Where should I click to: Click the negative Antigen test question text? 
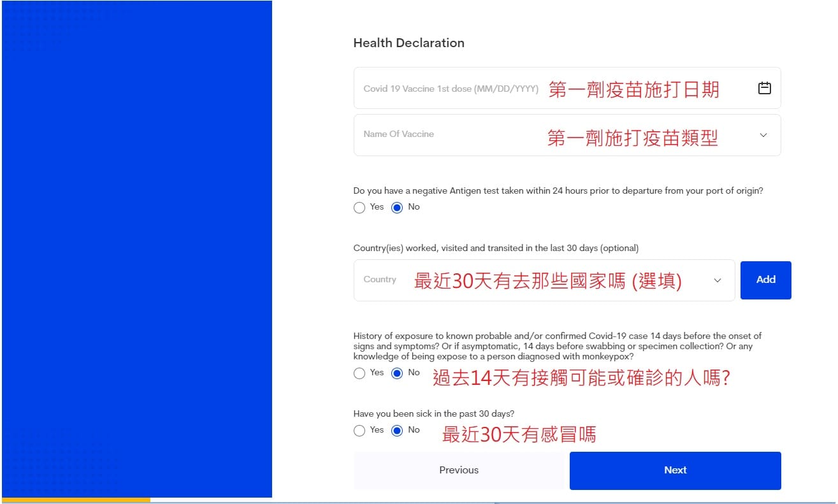click(x=558, y=191)
